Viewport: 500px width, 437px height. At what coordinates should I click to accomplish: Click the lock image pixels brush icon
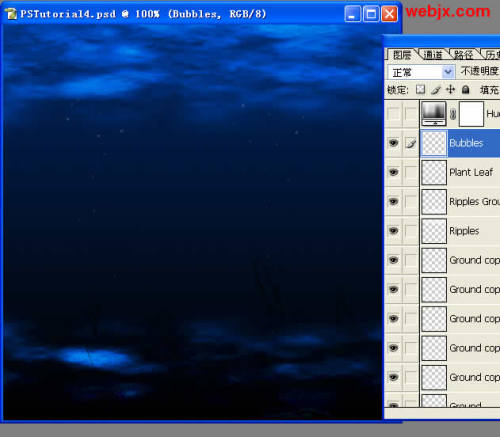[436, 90]
